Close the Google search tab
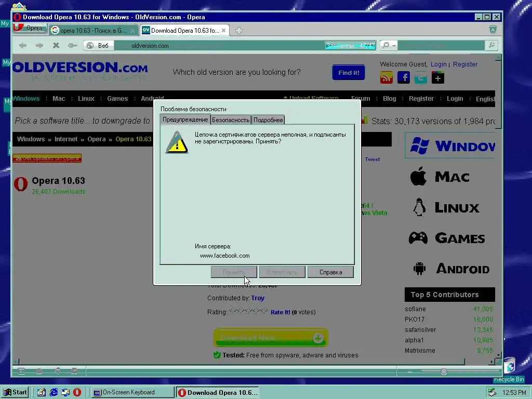Image resolution: width=532 pixels, height=399 pixels. click(x=132, y=31)
